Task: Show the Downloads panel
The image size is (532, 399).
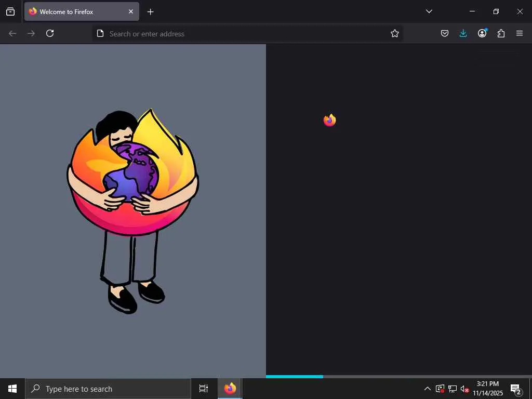Action: [x=463, y=33]
